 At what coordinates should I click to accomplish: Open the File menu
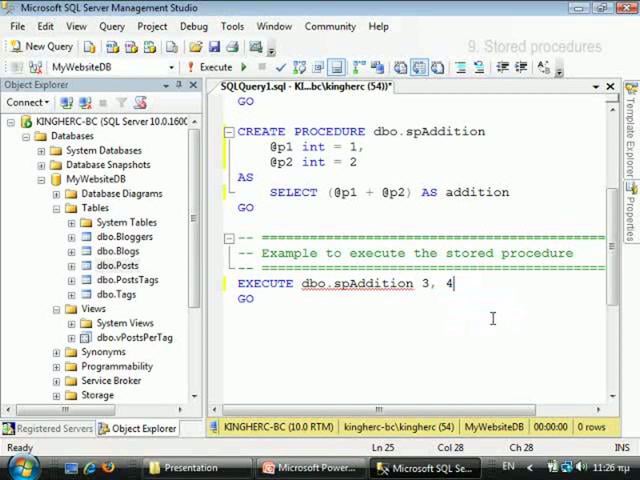click(x=18, y=27)
